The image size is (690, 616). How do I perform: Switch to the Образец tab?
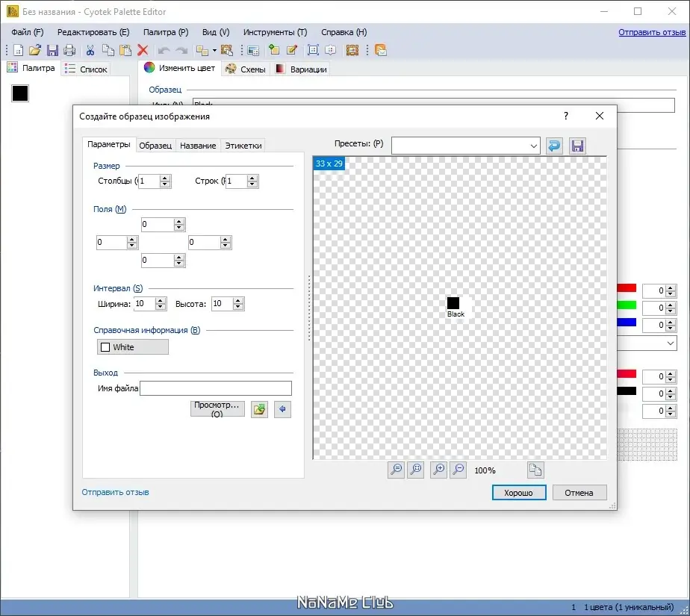(155, 146)
